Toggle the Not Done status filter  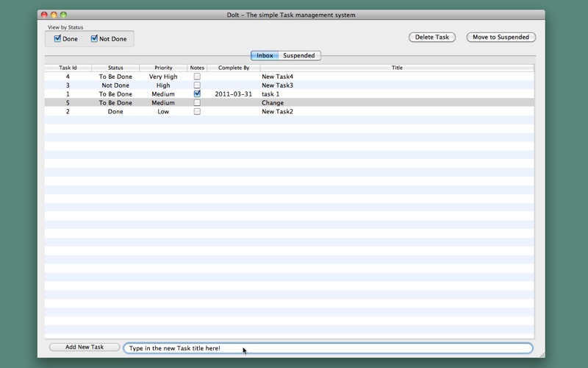(94, 38)
